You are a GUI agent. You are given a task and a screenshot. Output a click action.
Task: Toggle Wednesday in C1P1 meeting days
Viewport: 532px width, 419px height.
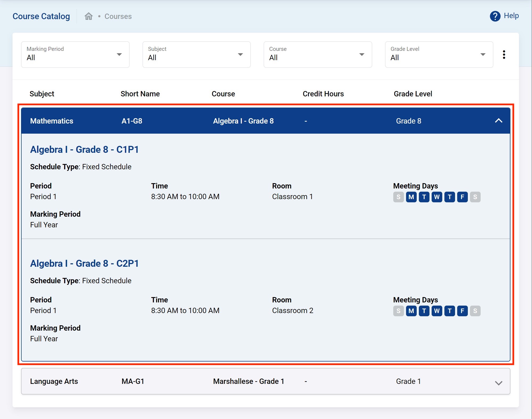[437, 197]
